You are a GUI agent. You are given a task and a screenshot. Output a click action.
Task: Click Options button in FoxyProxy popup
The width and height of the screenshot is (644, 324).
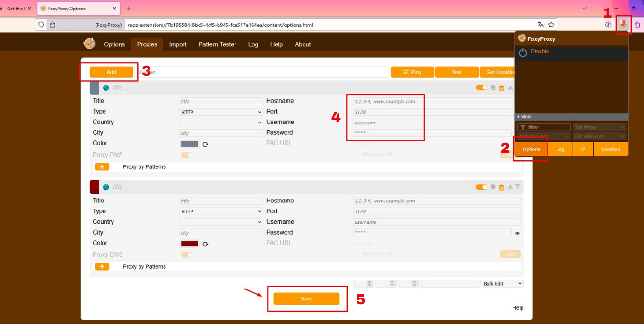click(x=531, y=149)
